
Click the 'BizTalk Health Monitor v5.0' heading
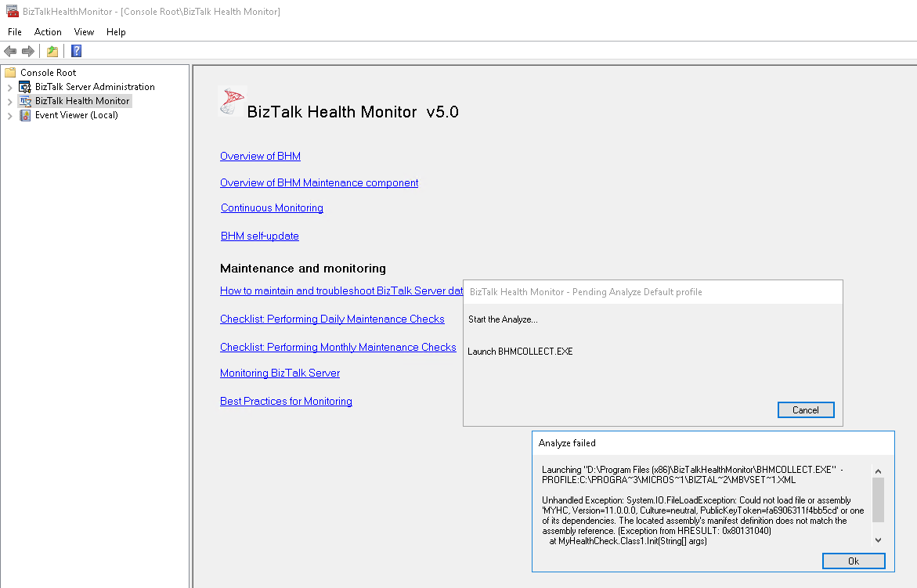click(352, 112)
